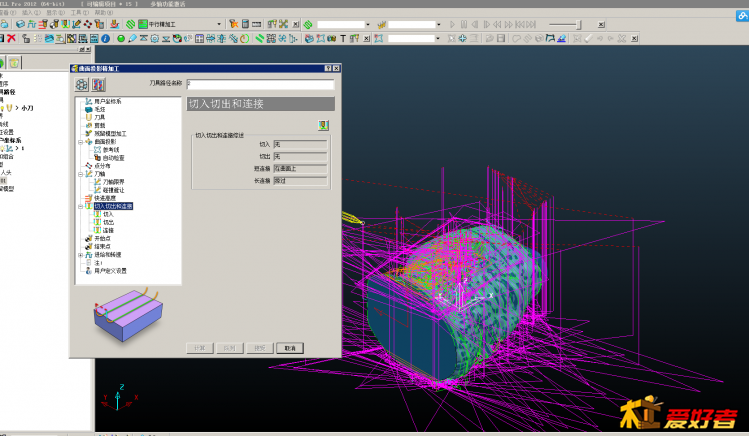
Task: Click the measure ruler icon
Action: click(257, 24)
